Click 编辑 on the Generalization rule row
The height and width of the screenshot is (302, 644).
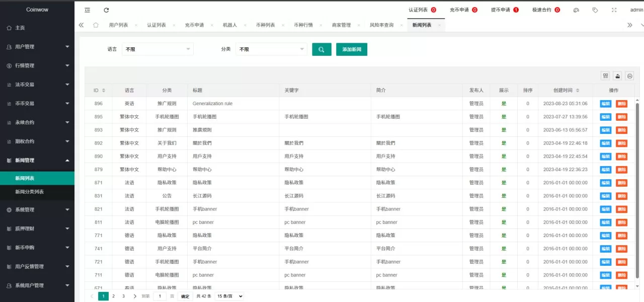coord(605,103)
